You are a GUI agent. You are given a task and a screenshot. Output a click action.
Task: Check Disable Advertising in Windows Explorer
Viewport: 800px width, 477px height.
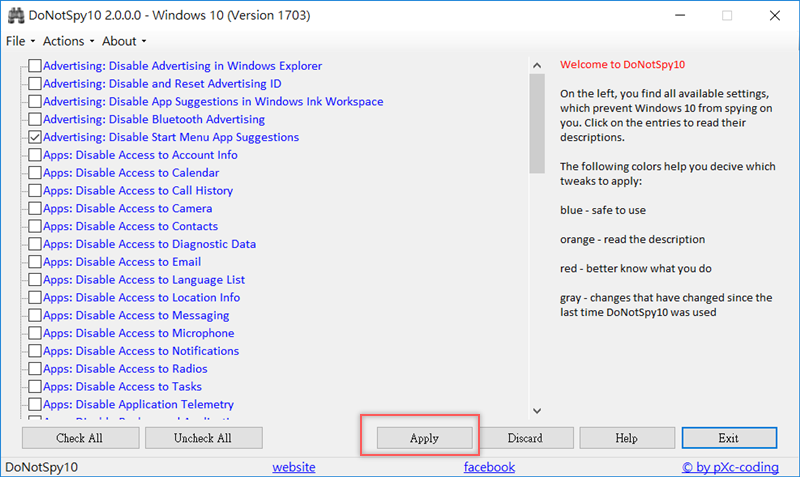click(35, 66)
